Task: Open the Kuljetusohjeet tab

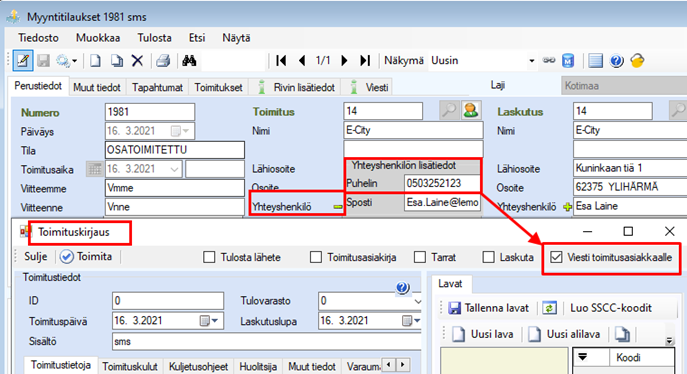Action: click(198, 367)
